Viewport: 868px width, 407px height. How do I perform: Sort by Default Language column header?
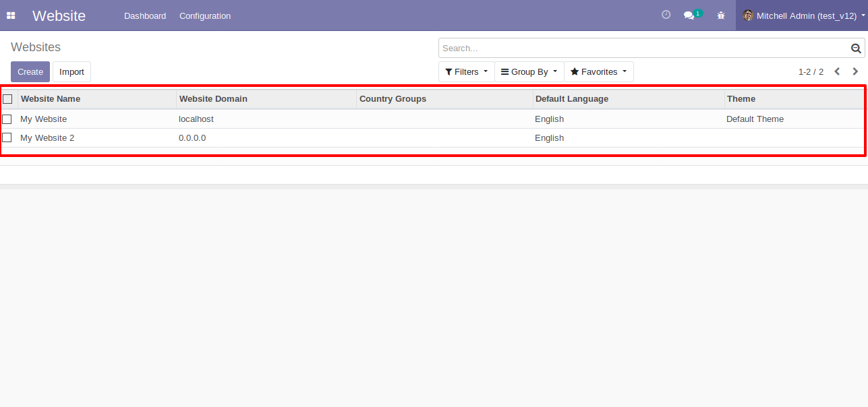click(629, 99)
